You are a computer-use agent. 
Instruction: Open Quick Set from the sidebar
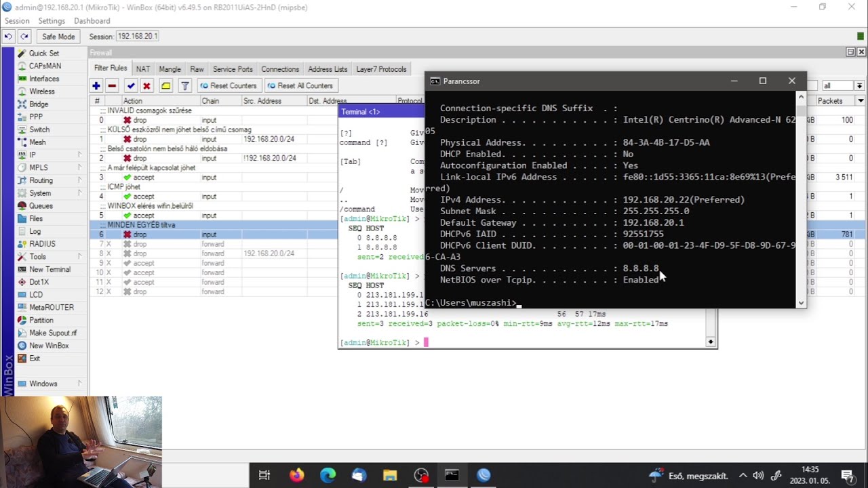click(44, 54)
